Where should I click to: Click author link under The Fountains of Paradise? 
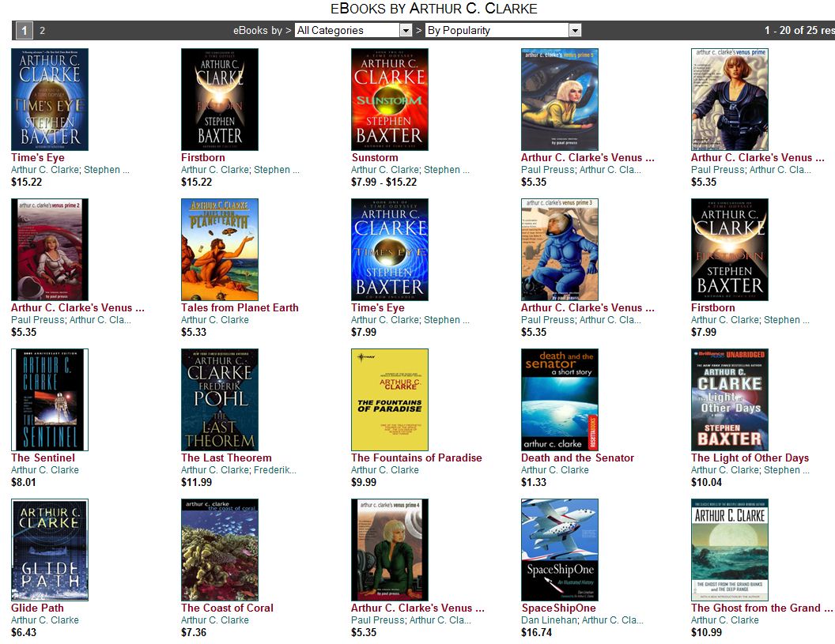point(384,470)
